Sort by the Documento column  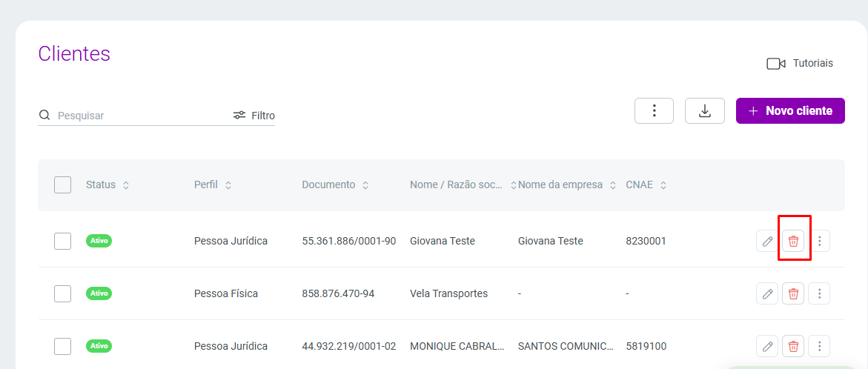pos(335,184)
